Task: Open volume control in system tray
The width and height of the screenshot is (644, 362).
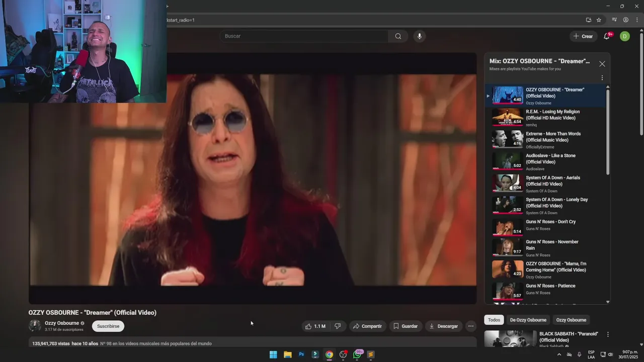Action: pyautogui.click(x=610, y=354)
